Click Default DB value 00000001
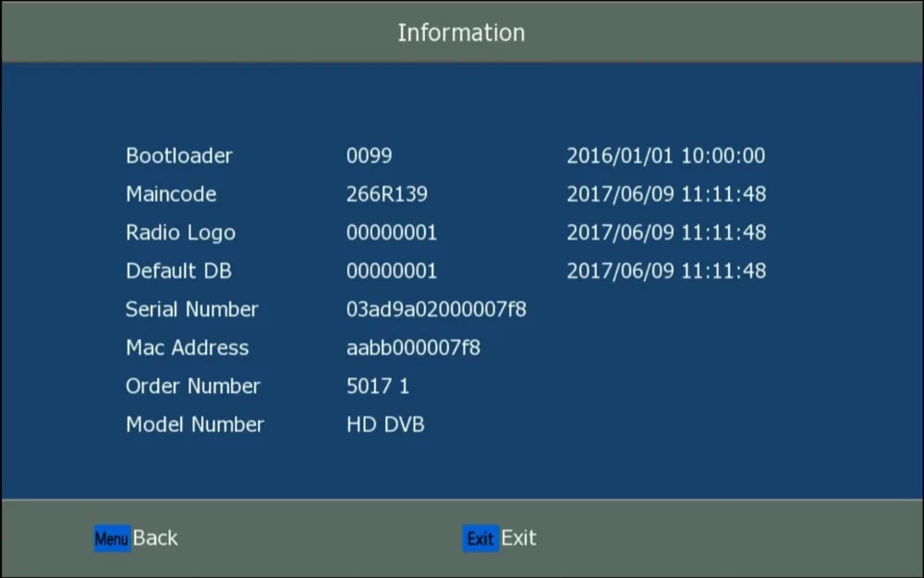 [392, 271]
